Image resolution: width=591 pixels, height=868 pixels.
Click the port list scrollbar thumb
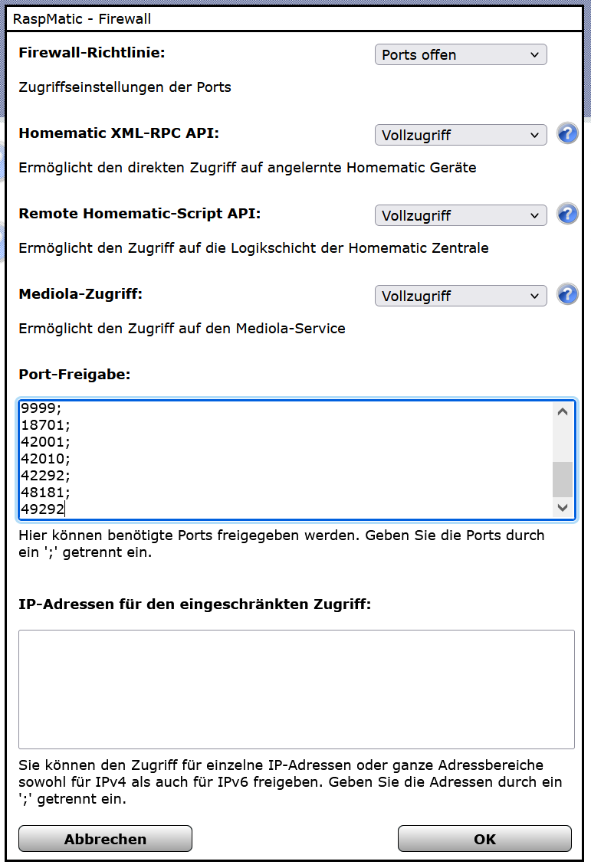tap(563, 480)
